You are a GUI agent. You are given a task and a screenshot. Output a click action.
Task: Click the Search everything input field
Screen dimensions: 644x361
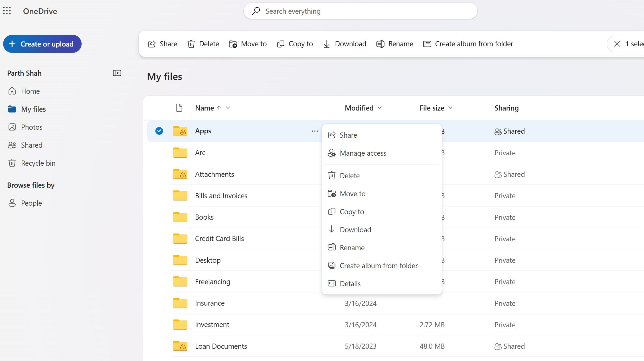click(x=361, y=11)
